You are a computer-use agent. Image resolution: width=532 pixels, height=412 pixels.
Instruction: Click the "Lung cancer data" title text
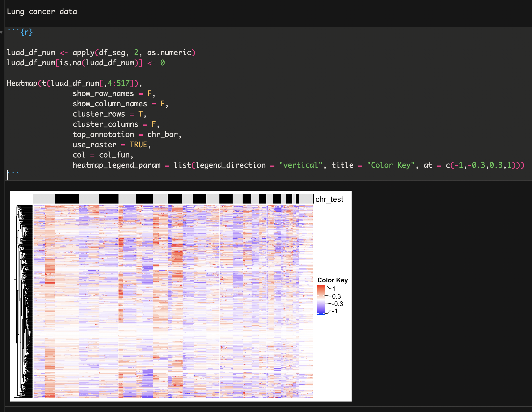point(42,11)
